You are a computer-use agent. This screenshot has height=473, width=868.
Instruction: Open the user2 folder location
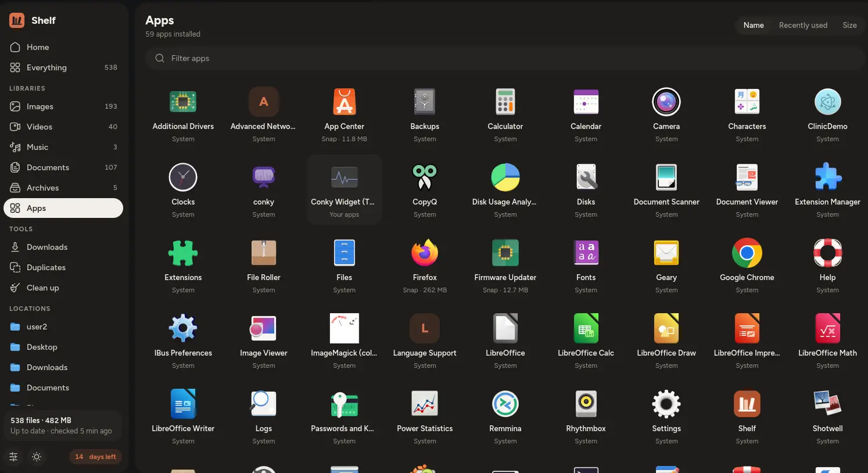point(63,327)
